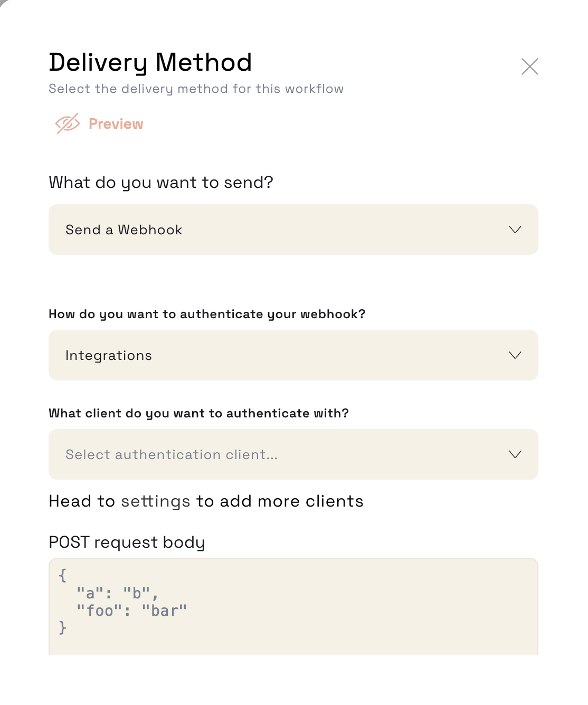Click chevron in authentication client field

point(515,454)
